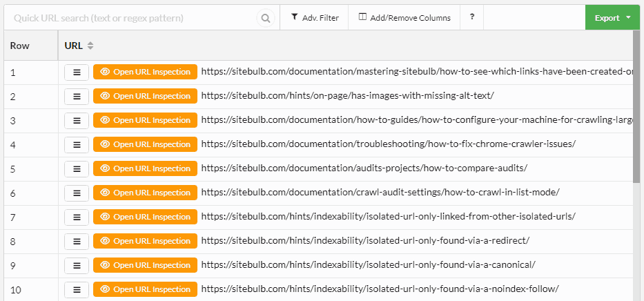The height and width of the screenshot is (301, 644).
Task: Click the how-to-crawl-in-list-mode URL
Action: tap(380, 193)
